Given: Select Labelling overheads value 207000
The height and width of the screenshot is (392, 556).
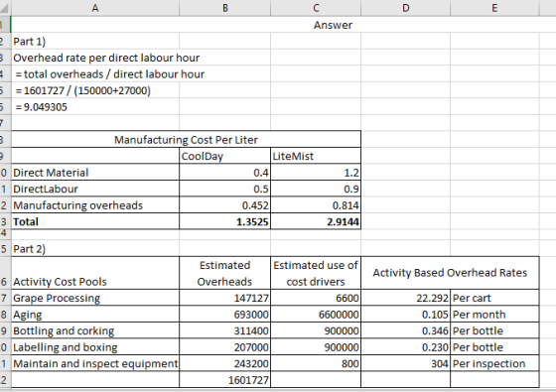Looking at the screenshot, I should pos(224,347).
